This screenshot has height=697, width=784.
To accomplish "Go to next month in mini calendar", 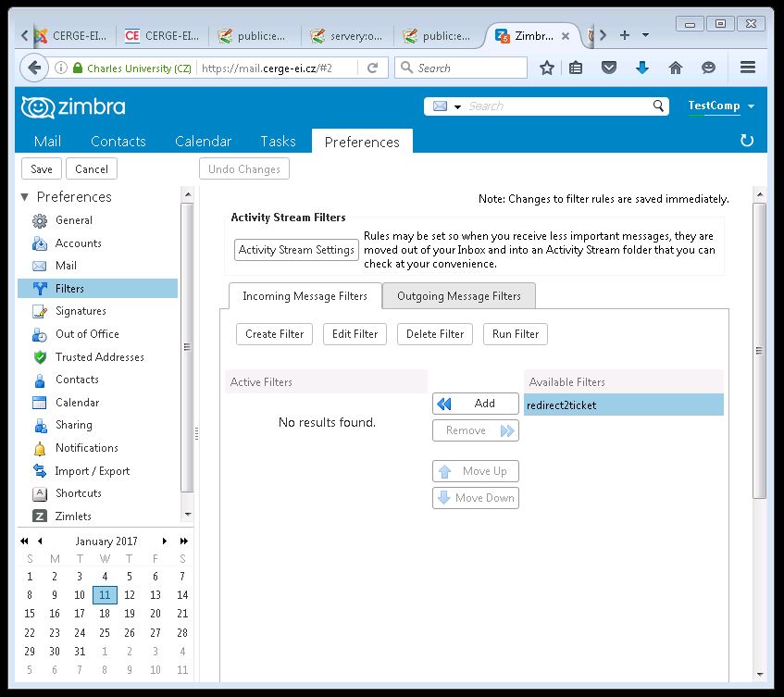I will 165,541.
